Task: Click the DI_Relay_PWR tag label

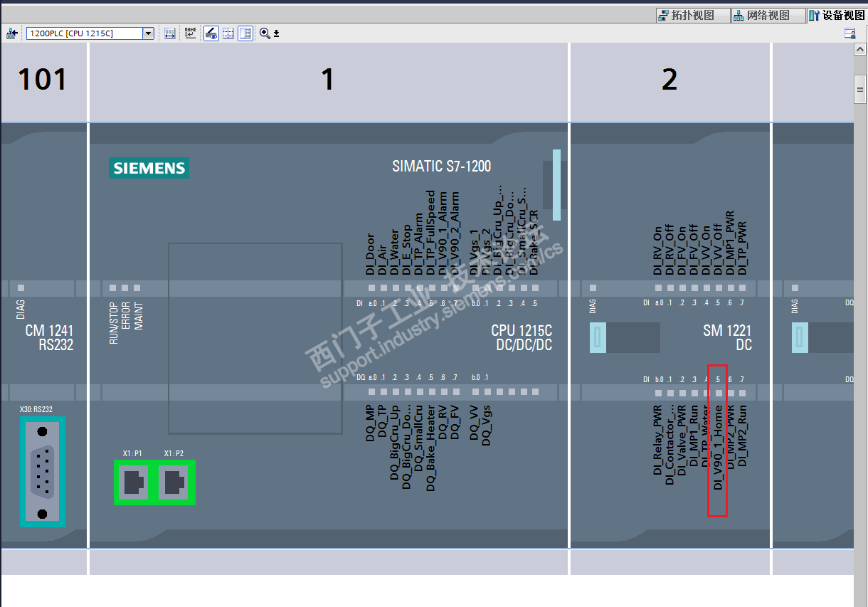Action: coord(658,440)
